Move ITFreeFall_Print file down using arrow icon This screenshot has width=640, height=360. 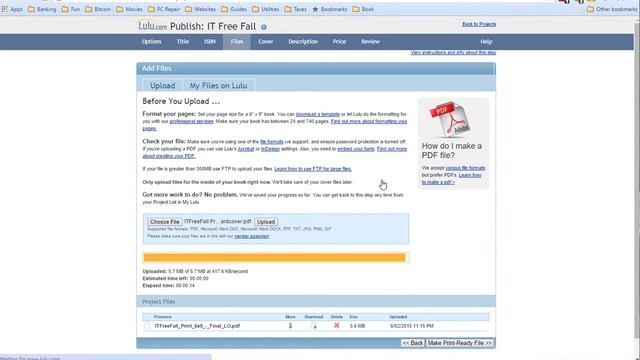pyautogui.click(x=290, y=326)
